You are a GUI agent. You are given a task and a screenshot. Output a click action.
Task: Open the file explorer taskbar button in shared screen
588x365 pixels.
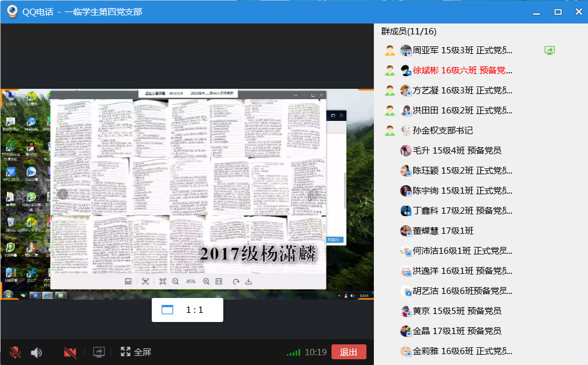click(60, 296)
